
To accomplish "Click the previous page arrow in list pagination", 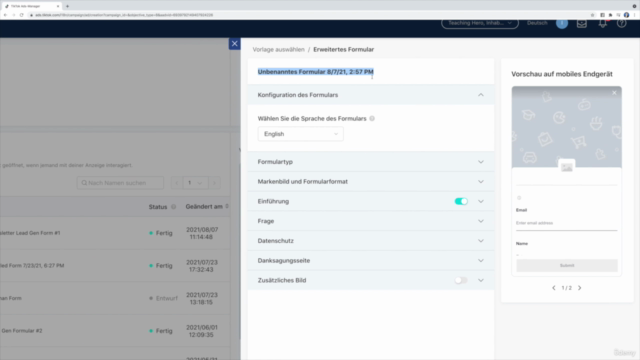I will coord(176,183).
